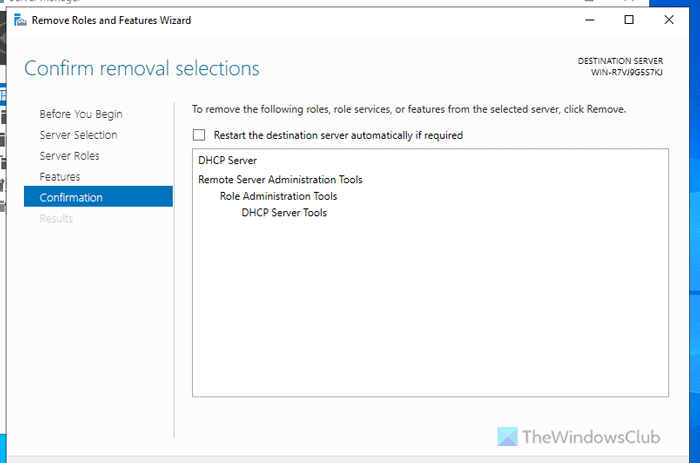Minimize the Remove Roles and Features Wizard
Viewport: 700px width, 463px height.
coord(586,20)
